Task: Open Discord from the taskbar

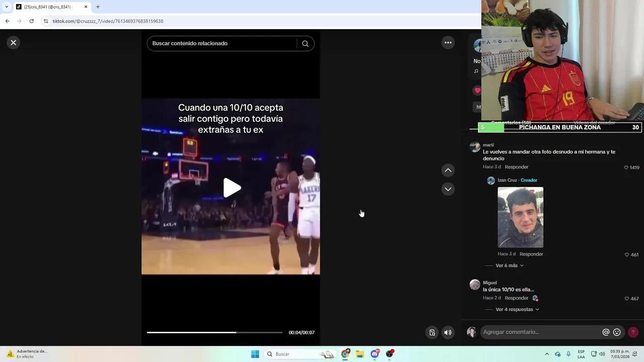Action: [375, 354]
